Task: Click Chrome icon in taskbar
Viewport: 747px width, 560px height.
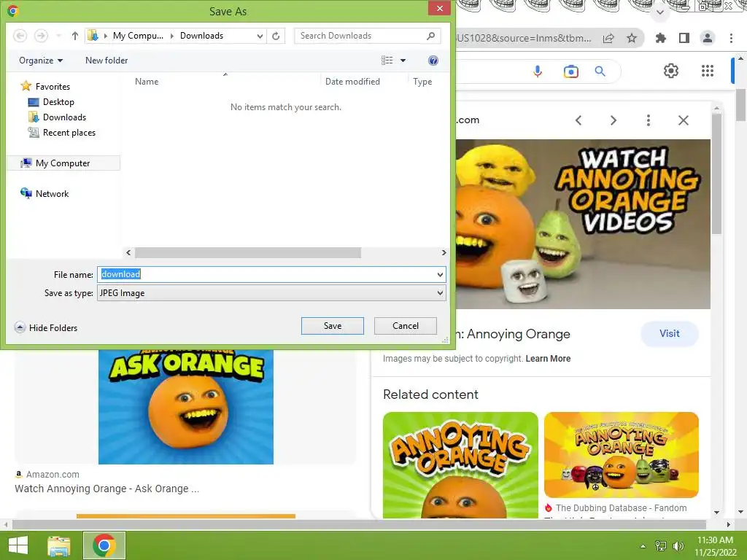Action: coord(104,545)
